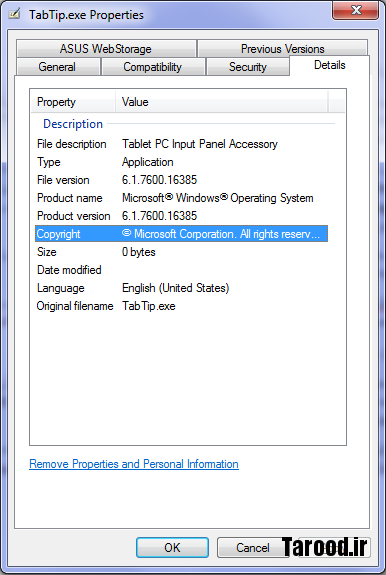The image size is (386, 575).
Task: Click the Cancel button
Action: pos(253,547)
